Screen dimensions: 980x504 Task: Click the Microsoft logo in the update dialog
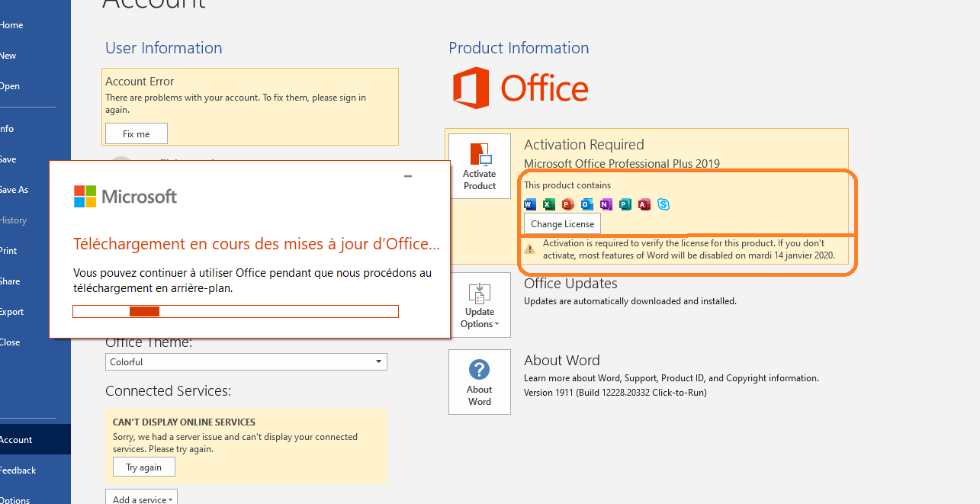[x=125, y=196]
